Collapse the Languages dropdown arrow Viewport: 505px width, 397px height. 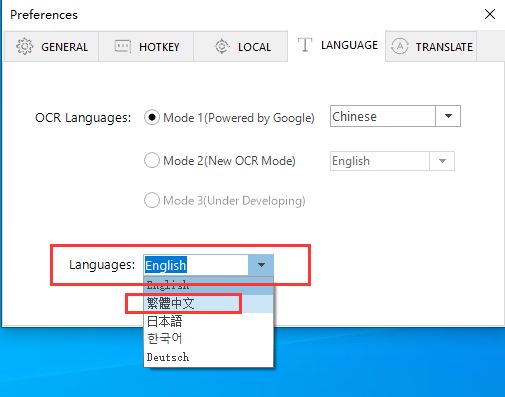[x=261, y=265]
